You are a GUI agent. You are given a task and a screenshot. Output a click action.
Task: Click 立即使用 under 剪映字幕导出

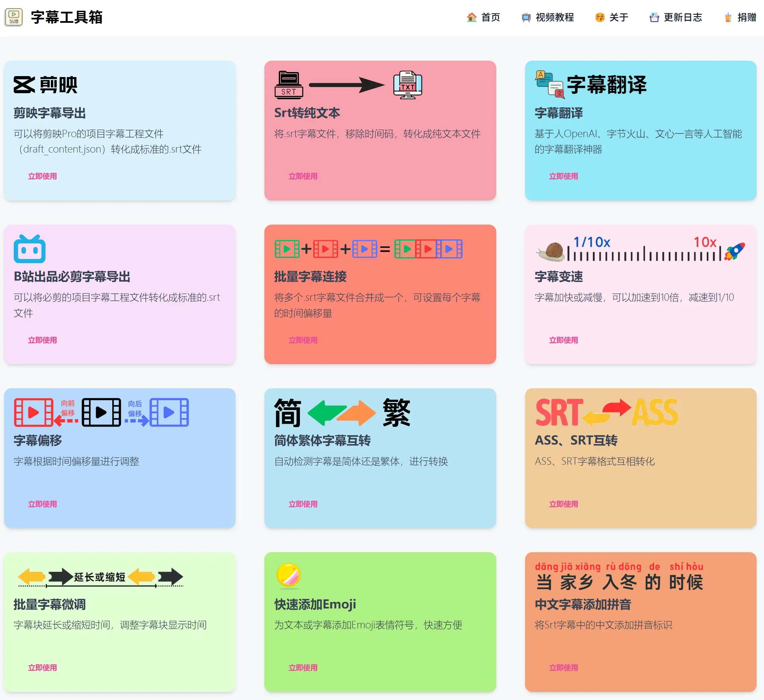(43, 176)
